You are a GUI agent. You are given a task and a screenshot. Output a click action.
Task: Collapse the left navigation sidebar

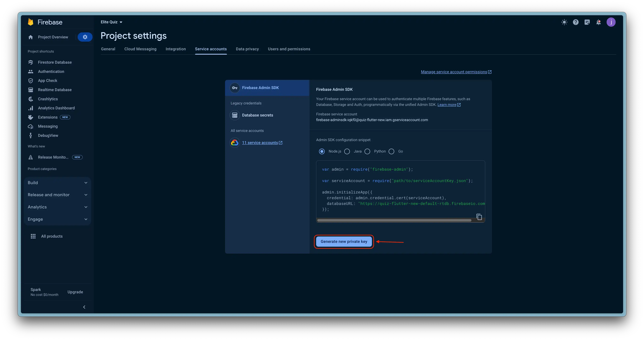(84, 307)
